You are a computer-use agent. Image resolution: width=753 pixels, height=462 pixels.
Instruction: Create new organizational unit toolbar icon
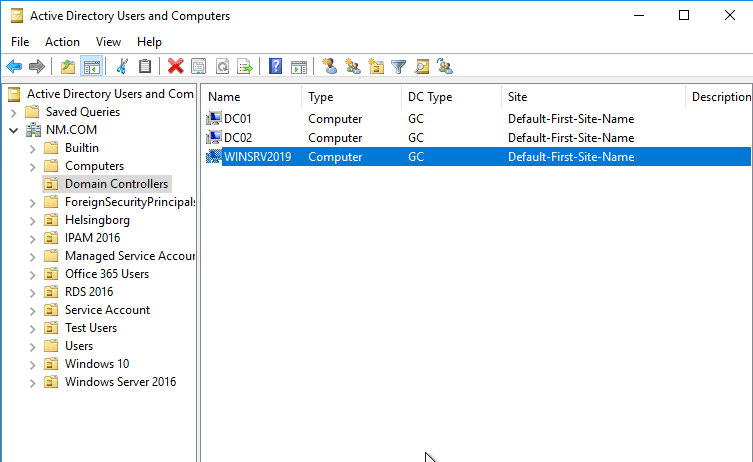[x=376, y=66]
